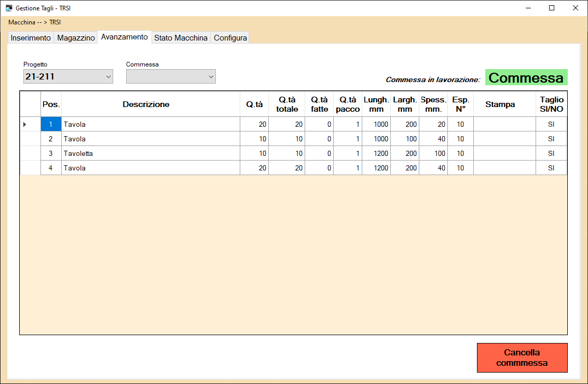
Task: Open the Progetto dropdown
Action: click(67, 76)
